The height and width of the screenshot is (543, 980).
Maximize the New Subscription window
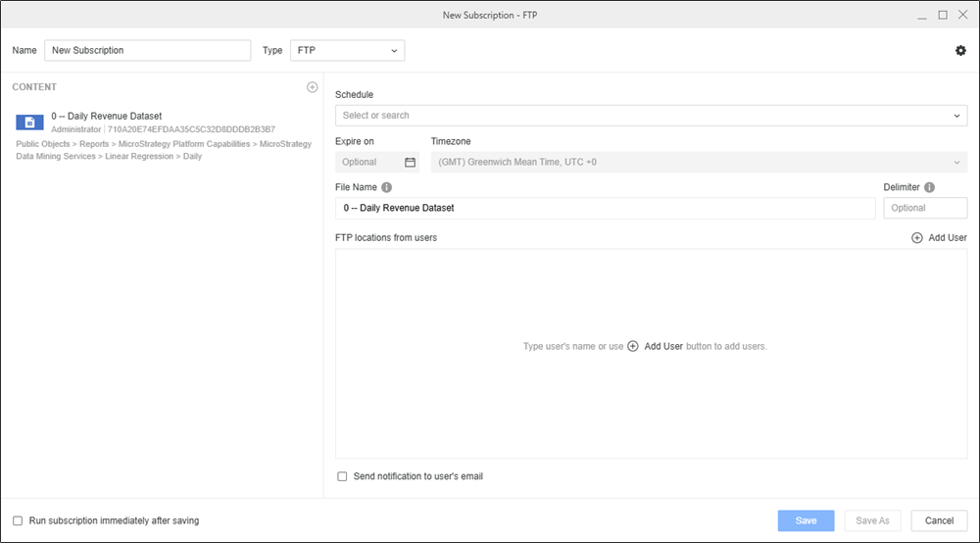pyautogui.click(x=943, y=15)
